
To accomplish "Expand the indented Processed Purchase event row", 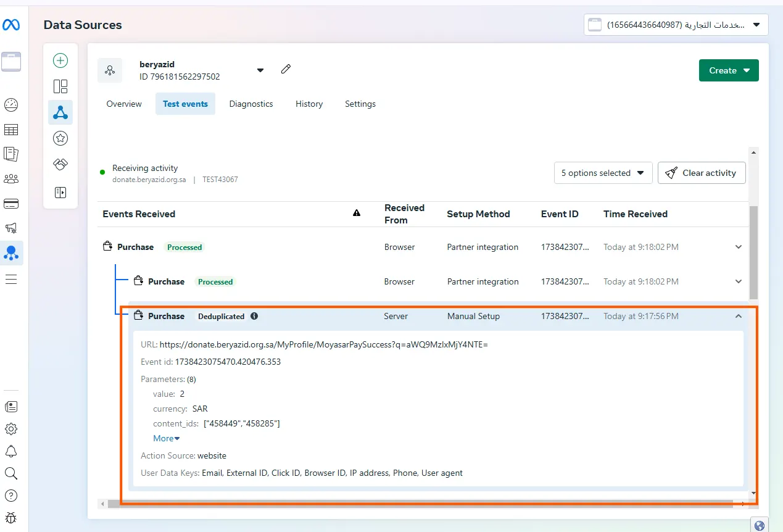I will (x=739, y=281).
